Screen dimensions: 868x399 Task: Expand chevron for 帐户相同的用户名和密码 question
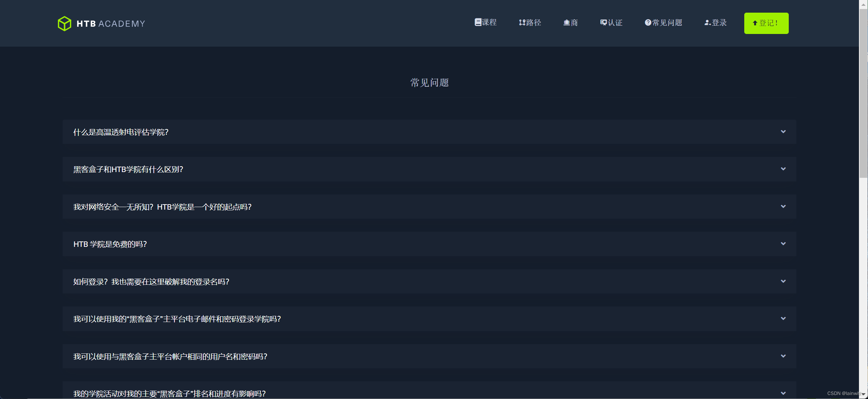[783, 356]
